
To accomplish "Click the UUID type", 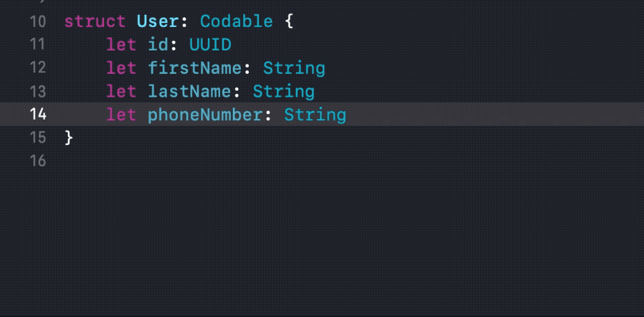I will [x=210, y=45].
